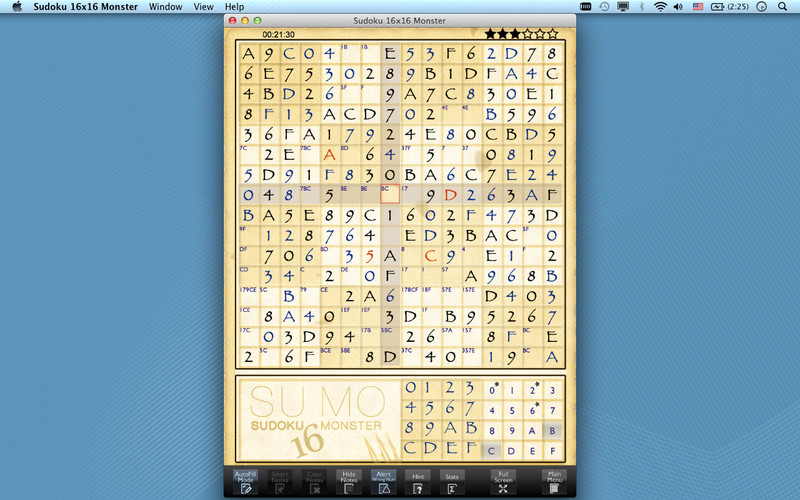Choose large 6 on the number pad
Viewport: 800px width, 500px height.
[x=449, y=408]
